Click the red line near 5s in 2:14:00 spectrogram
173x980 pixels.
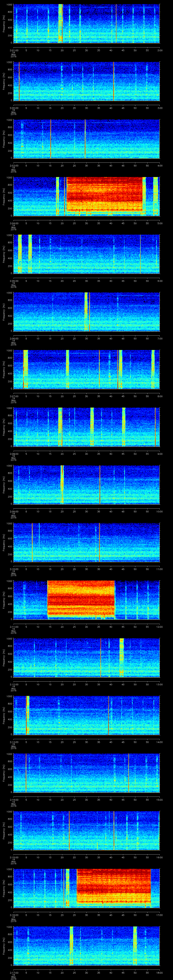26,773
